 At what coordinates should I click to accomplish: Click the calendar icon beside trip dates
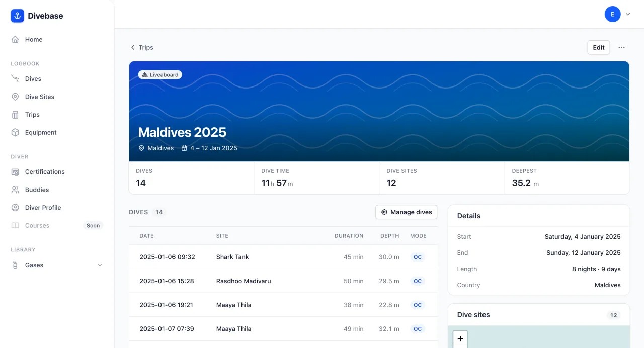[x=184, y=148]
